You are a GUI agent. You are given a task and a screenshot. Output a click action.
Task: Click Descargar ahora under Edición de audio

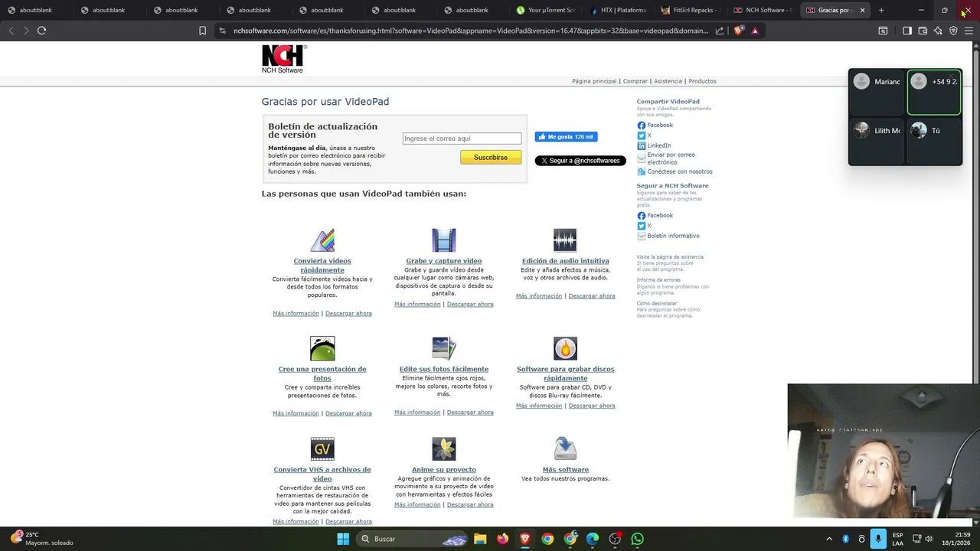coord(592,296)
